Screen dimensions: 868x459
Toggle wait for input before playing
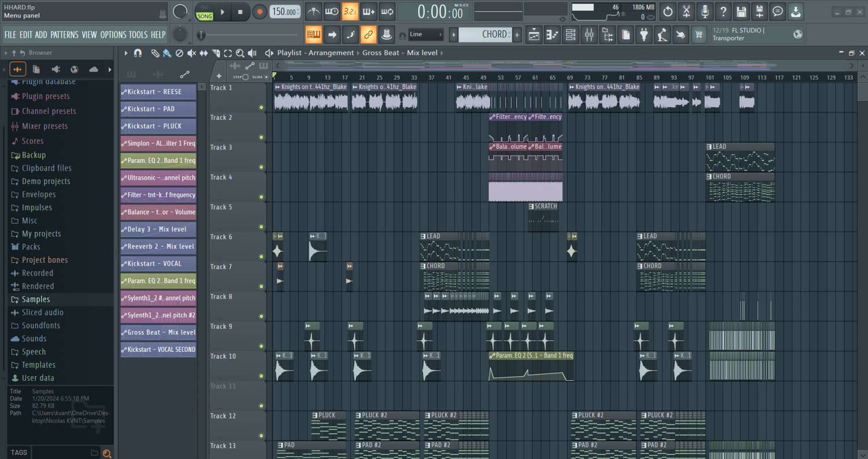(x=332, y=12)
